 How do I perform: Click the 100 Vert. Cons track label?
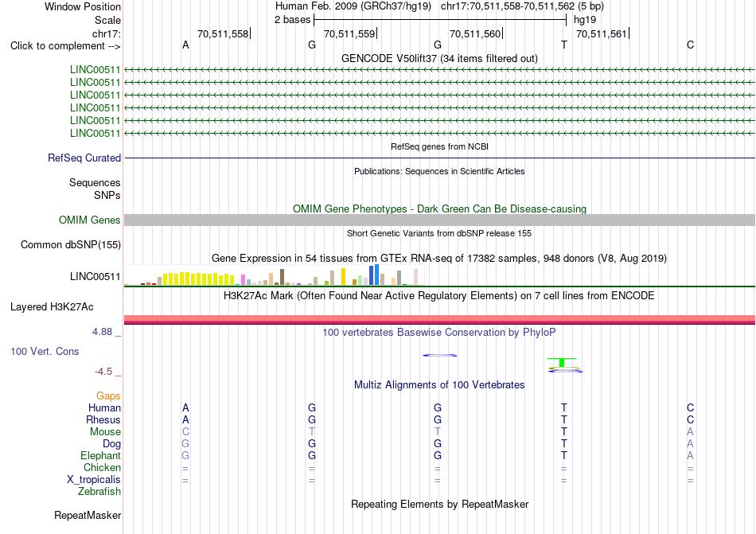coord(45,351)
